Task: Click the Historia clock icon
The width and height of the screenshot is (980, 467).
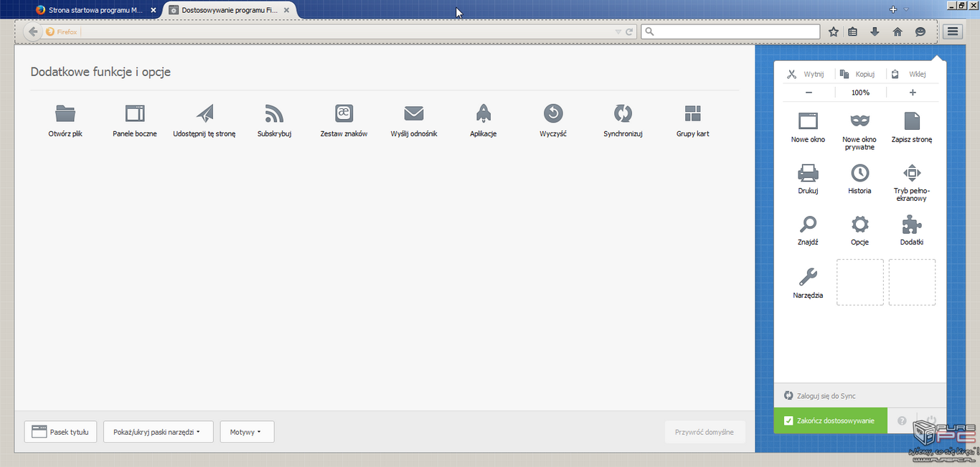Action: click(859, 173)
